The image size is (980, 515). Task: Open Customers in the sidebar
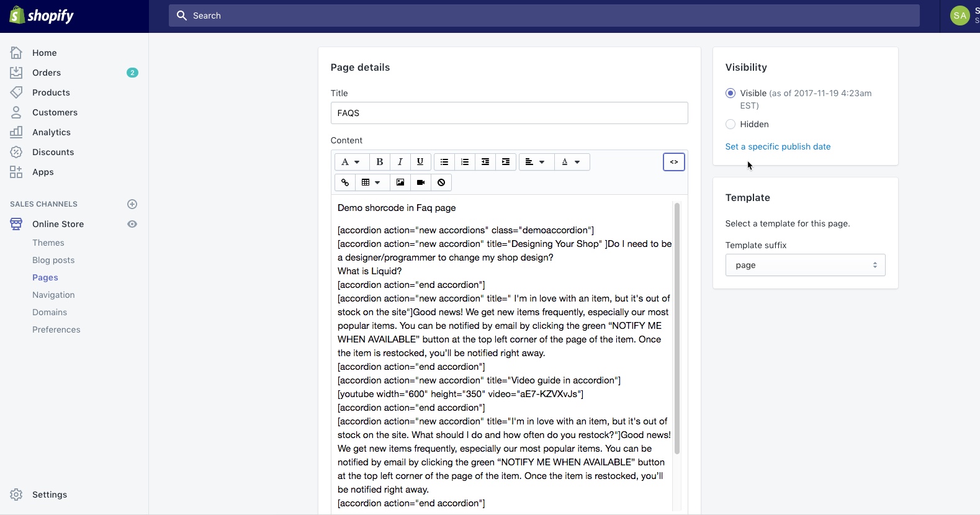click(x=55, y=112)
